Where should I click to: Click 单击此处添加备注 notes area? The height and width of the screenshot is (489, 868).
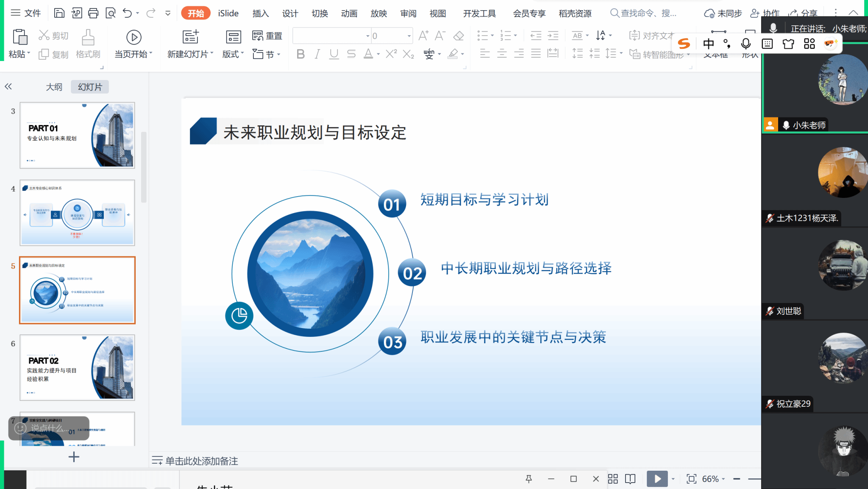pos(202,461)
